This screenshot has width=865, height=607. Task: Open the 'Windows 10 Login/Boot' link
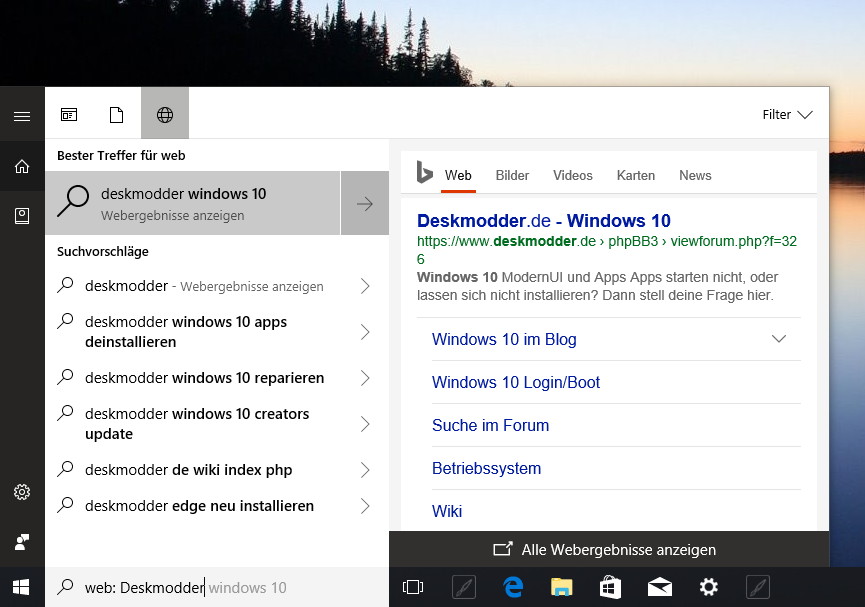pyautogui.click(x=516, y=382)
